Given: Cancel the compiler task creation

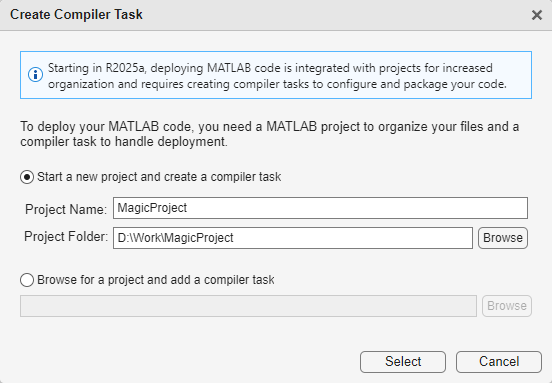Looking at the screenshot, I should 499,362.
